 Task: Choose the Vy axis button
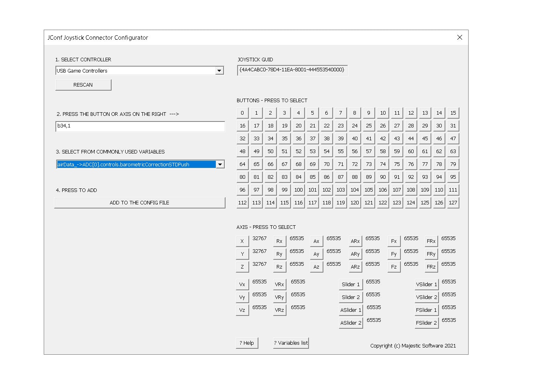pyautogui.click(x=242, y=297)
